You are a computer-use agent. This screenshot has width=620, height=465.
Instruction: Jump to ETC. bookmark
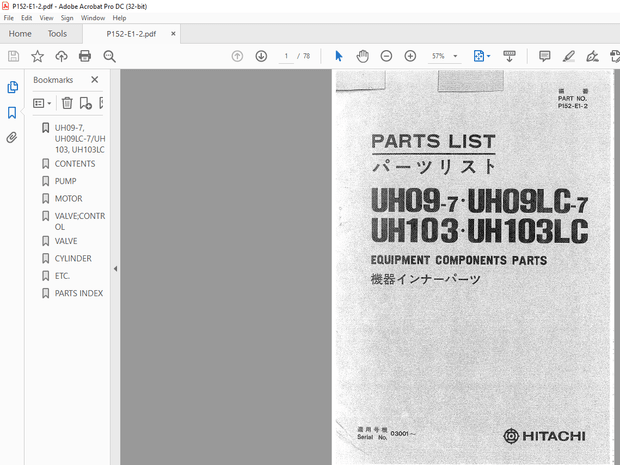[62, 276]
